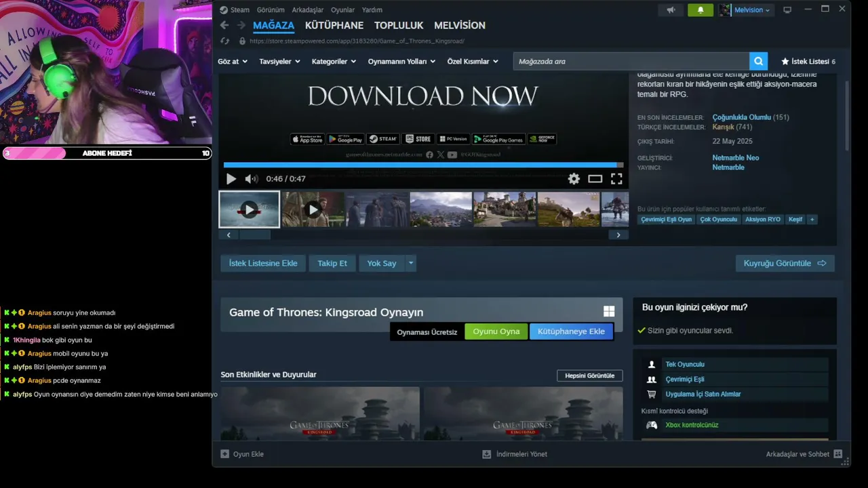Click the downloads icon at the bottom
The width and height of the screenshot is (868, 488).
pyautogui.click(x=486, y=454)
